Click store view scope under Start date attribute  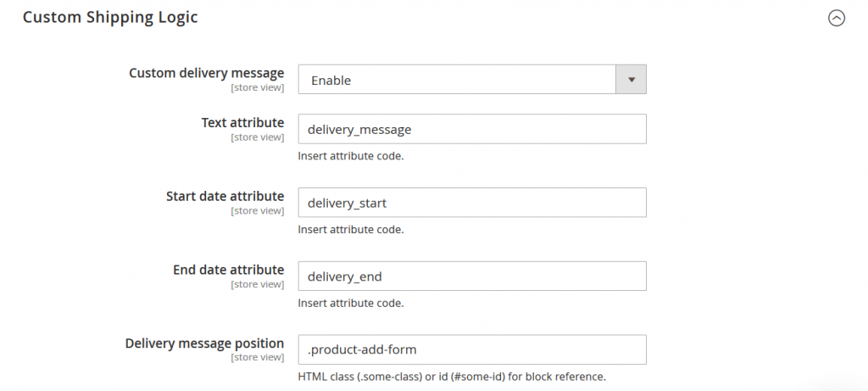click(x=257, y=210)
